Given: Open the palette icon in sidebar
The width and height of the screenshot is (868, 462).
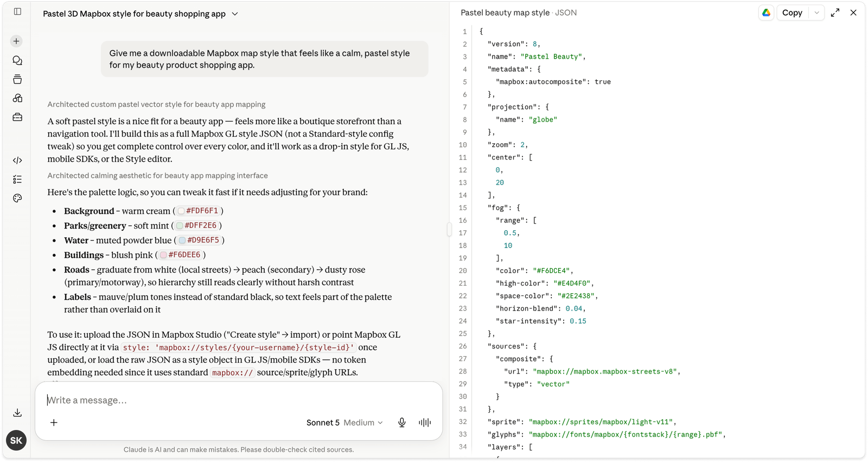Looking at the screenshot, I should (x=17, y=198).
